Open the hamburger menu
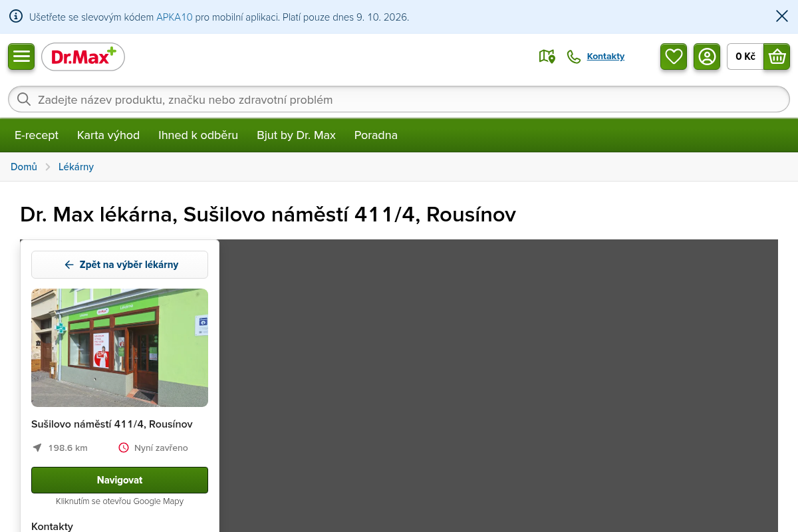798x532 pixels. point(21,57)
